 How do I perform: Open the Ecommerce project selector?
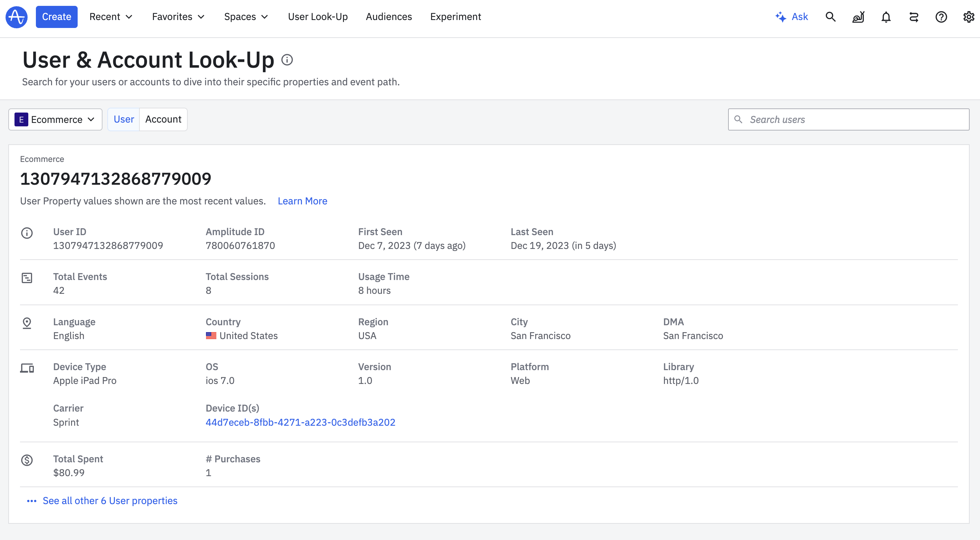pyautogui.click(x=55, y=119)
